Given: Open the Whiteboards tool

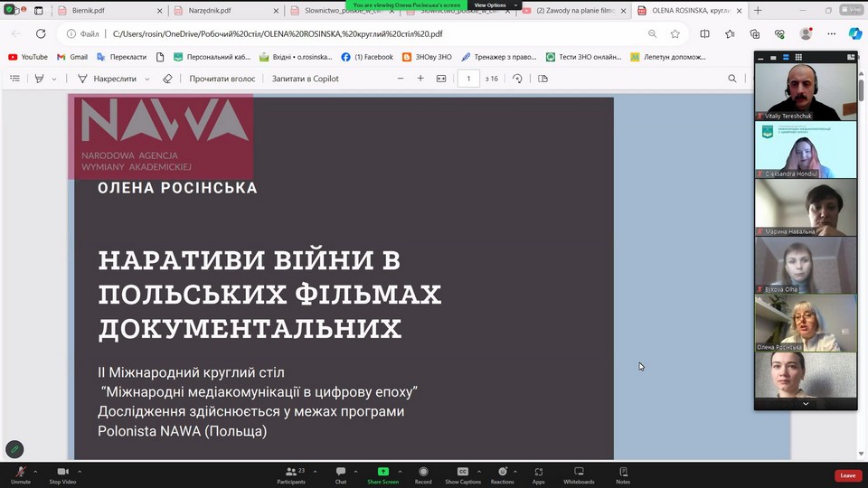Looking at the screenshot, I should pyautogui.click(x=579, y=472).
